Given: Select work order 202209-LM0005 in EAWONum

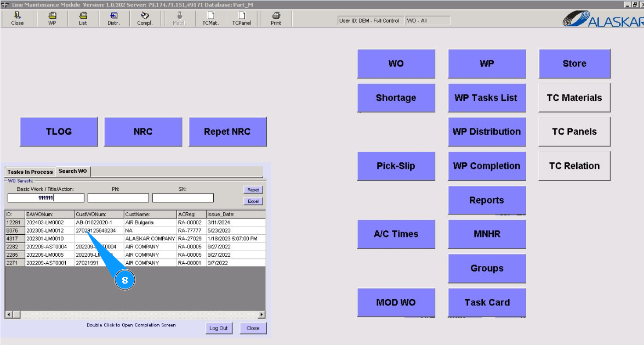Looking at the screenshot, I should 50,255.
